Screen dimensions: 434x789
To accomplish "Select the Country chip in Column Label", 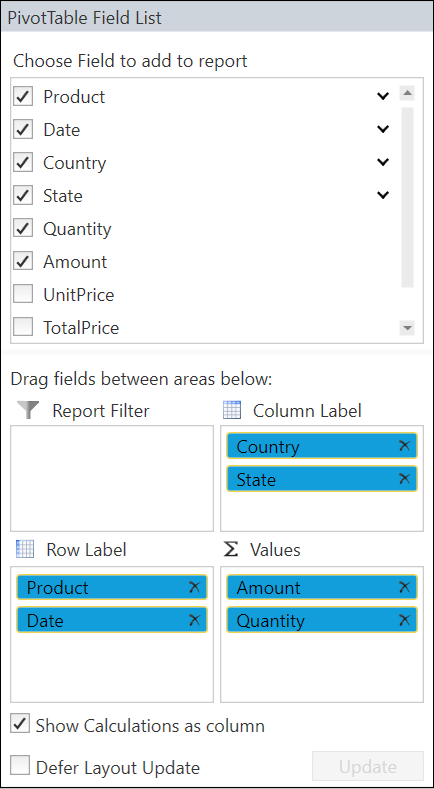I will click(322, 446).
